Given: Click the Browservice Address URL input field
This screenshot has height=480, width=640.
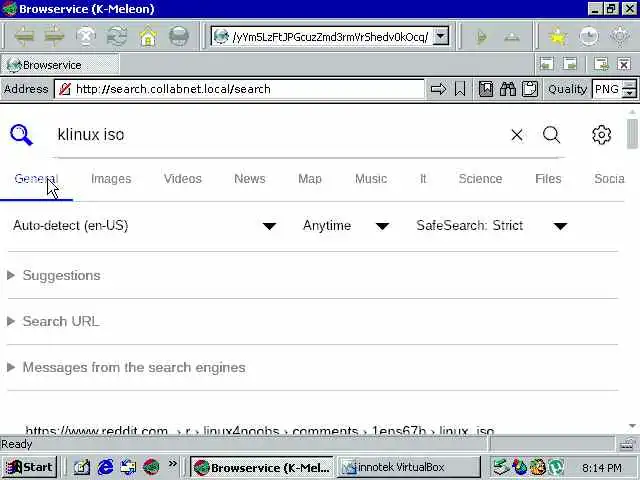Looking at the screenshot, I should tap(239, 89).
